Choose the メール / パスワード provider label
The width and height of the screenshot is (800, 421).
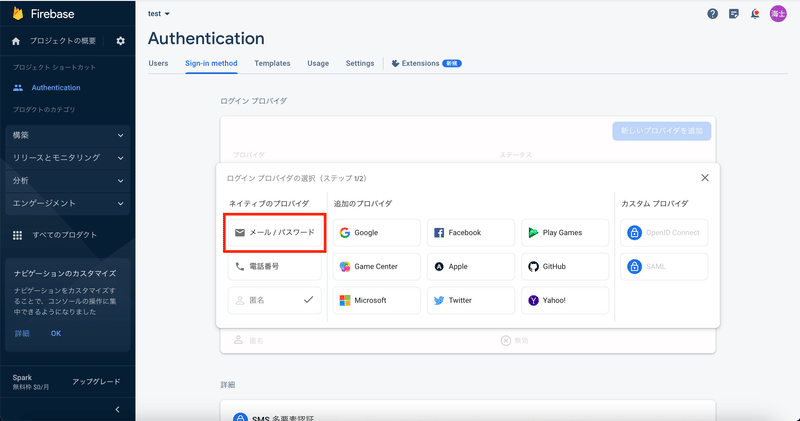pos(282,233)
